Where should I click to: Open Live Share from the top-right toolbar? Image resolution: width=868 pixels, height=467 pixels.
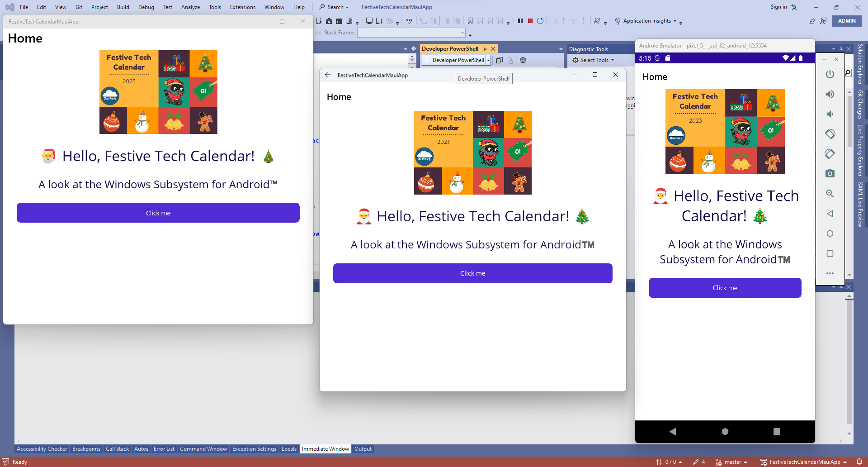pos(812,21)
